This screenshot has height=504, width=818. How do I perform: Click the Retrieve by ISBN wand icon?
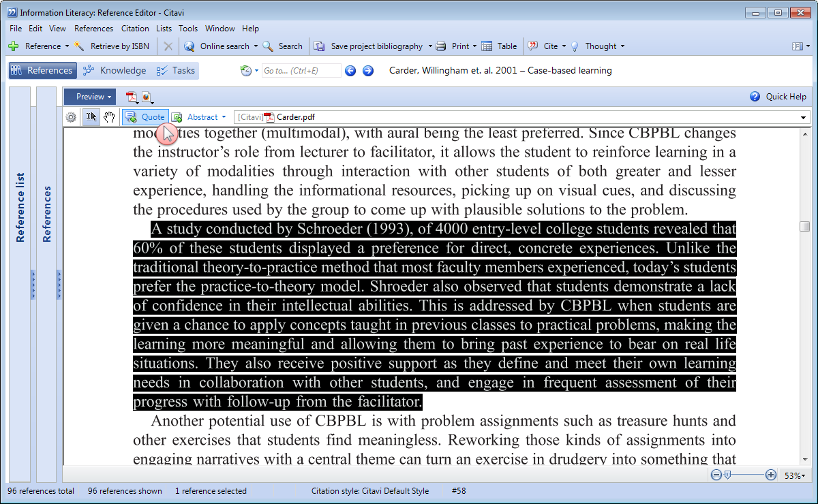(80, 46)
